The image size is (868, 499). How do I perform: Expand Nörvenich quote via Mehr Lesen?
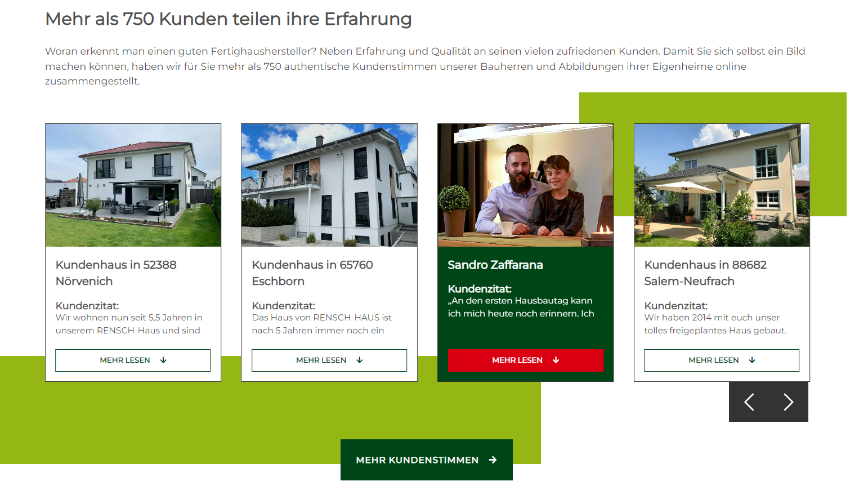tap(133, 360)
